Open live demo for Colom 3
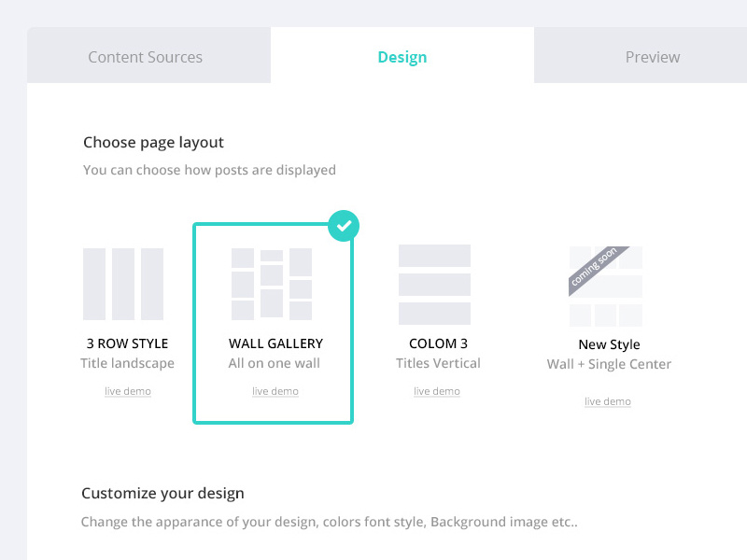Screen dimensions: 747x560 coord(437,391)
